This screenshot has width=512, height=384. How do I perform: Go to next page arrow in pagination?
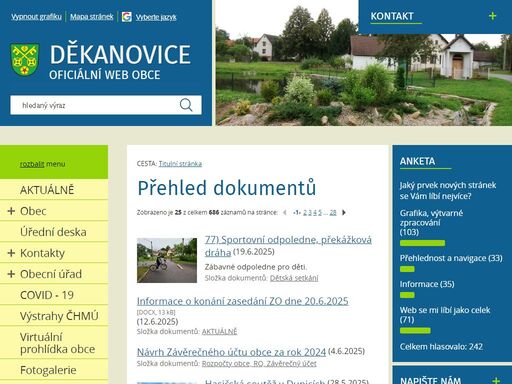[344, 212]
